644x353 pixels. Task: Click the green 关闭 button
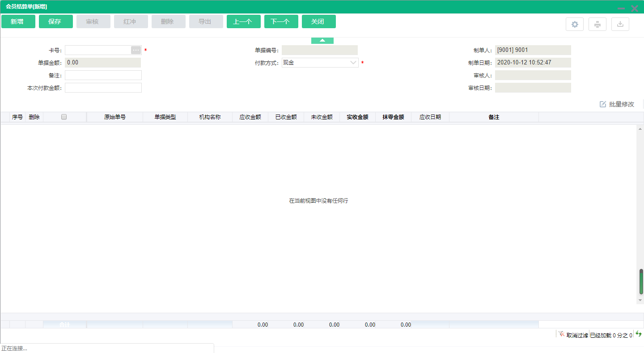[319, 21]
